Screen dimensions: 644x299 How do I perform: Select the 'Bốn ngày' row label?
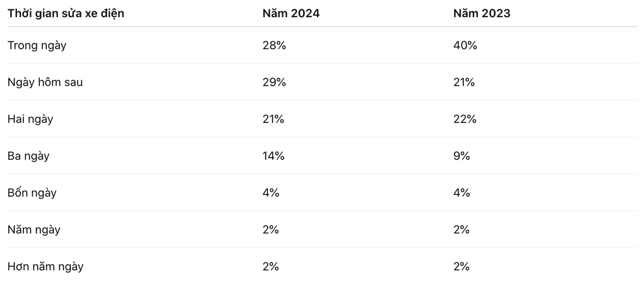[32, 193]
